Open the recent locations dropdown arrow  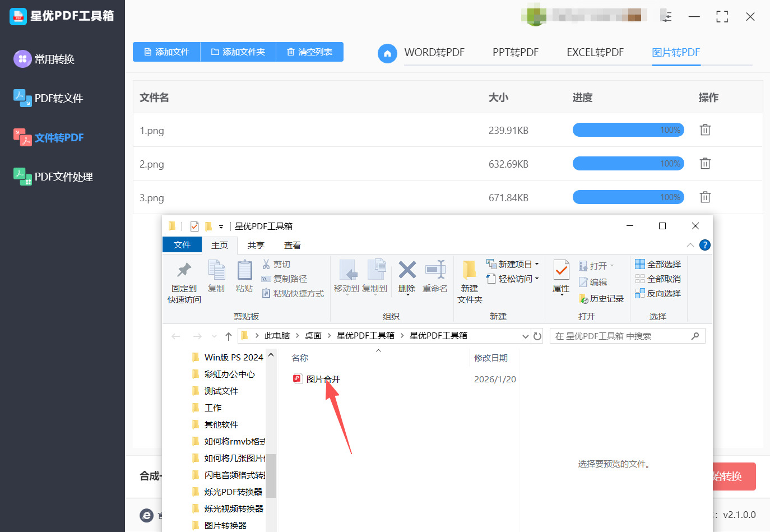(x=214, y=336)
